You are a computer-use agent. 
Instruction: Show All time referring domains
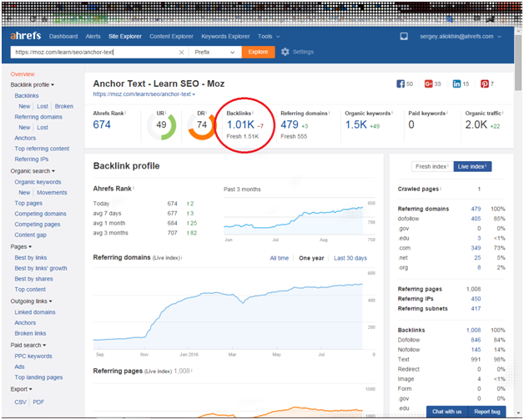[x=279, y=258]
